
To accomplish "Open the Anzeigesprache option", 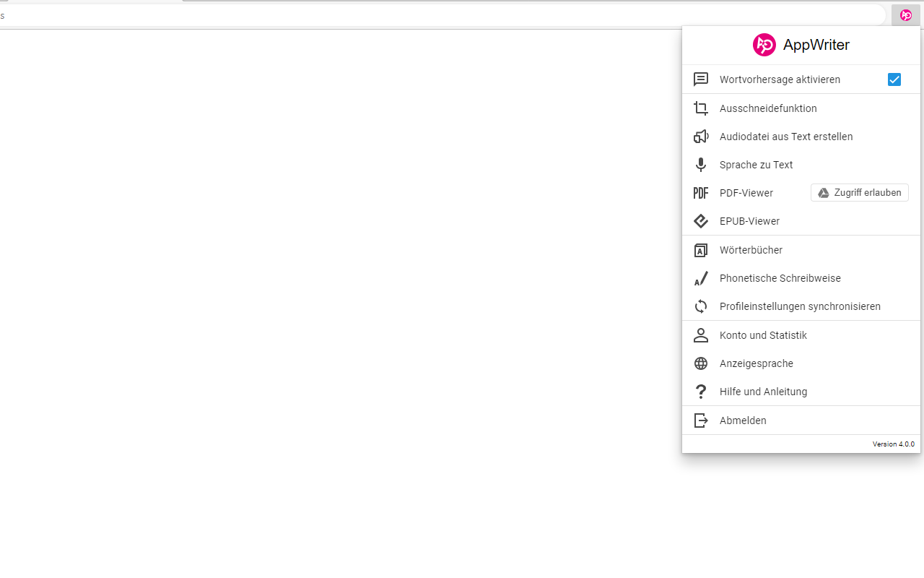I will pyautogui.click(x=801, y=363).
